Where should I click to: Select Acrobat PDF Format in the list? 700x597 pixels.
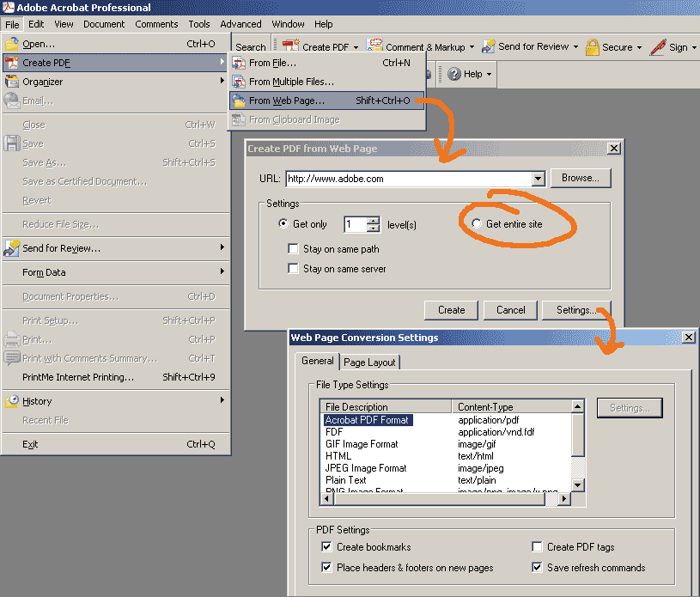(367, 420)
